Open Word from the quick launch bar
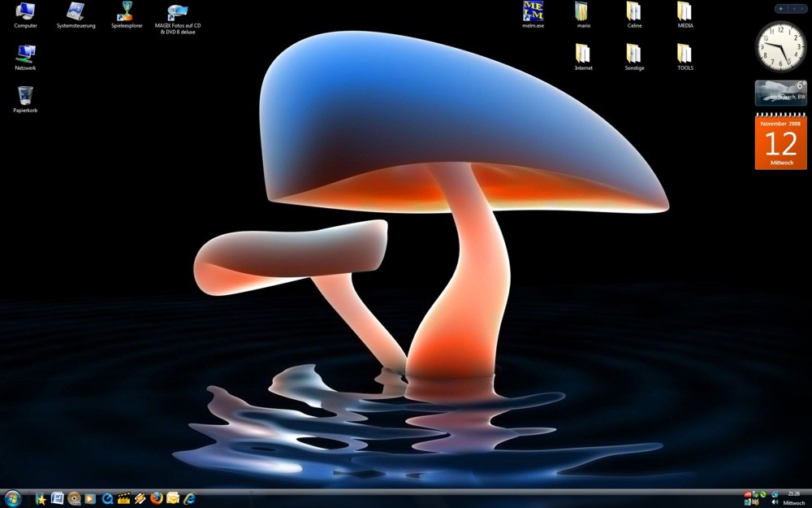 coord(58,498)
